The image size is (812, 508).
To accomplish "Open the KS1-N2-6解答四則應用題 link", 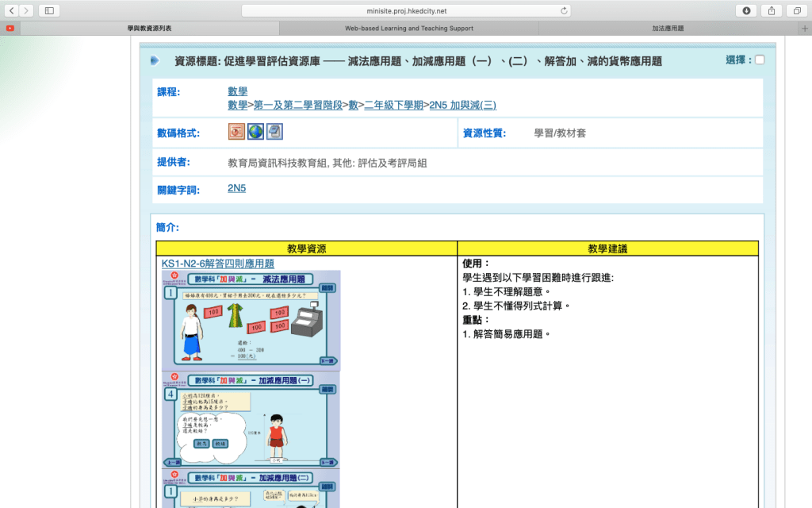I will pos(217,264).
